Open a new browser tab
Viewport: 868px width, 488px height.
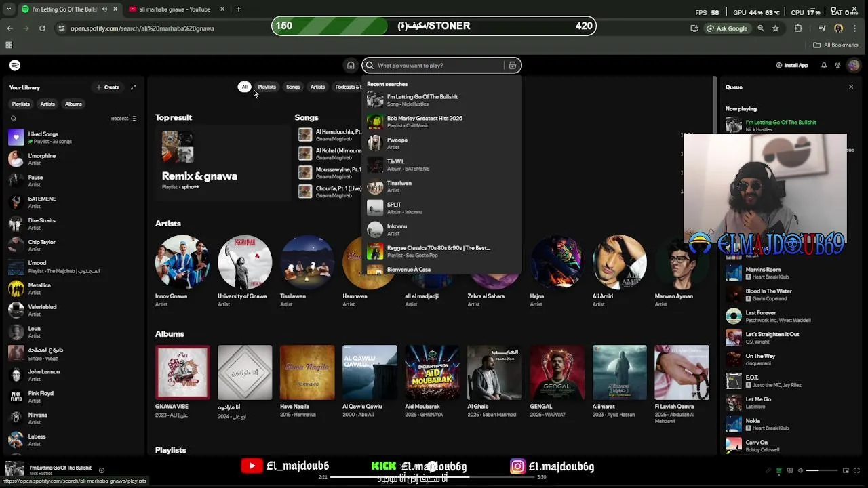239,9
